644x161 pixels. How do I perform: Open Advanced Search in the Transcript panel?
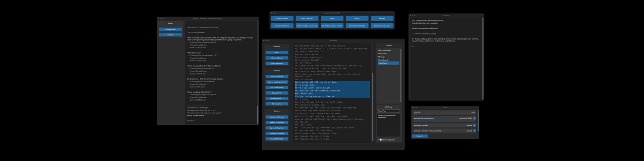pos(277,58)
